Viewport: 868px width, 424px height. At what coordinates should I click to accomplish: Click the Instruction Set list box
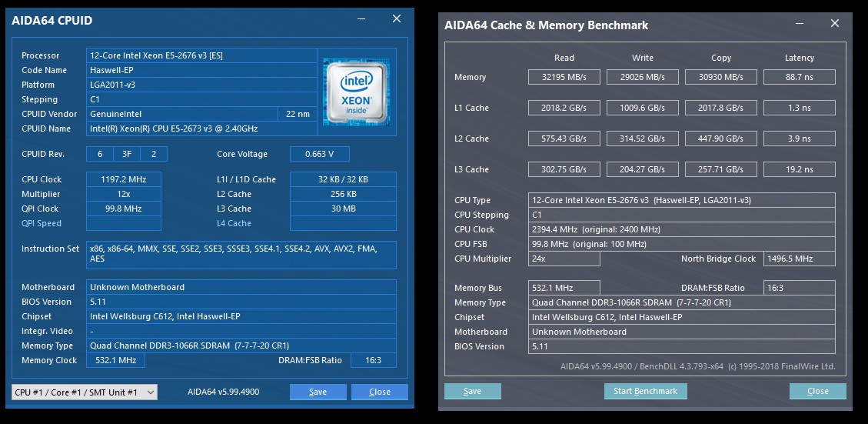[241, 255]
